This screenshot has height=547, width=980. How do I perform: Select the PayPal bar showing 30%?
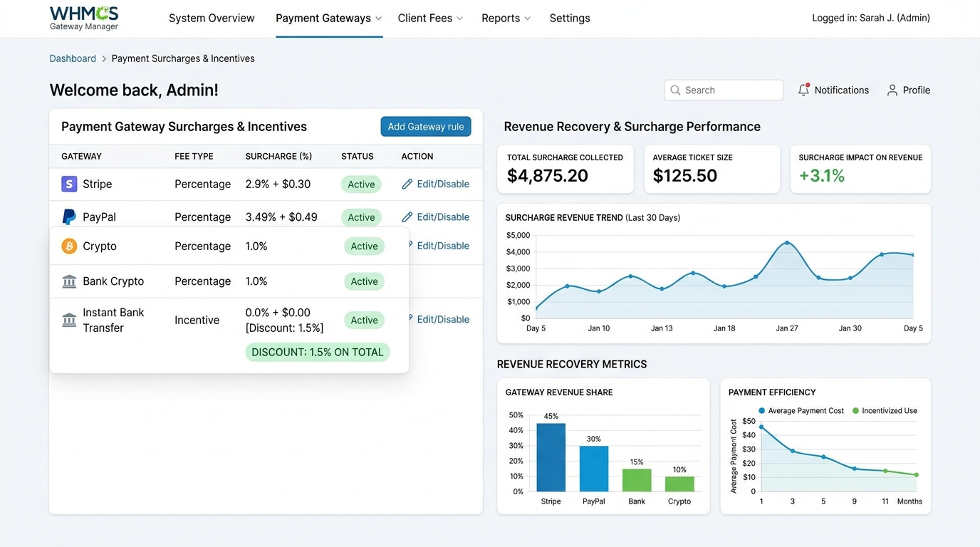[x=594, y=469]
